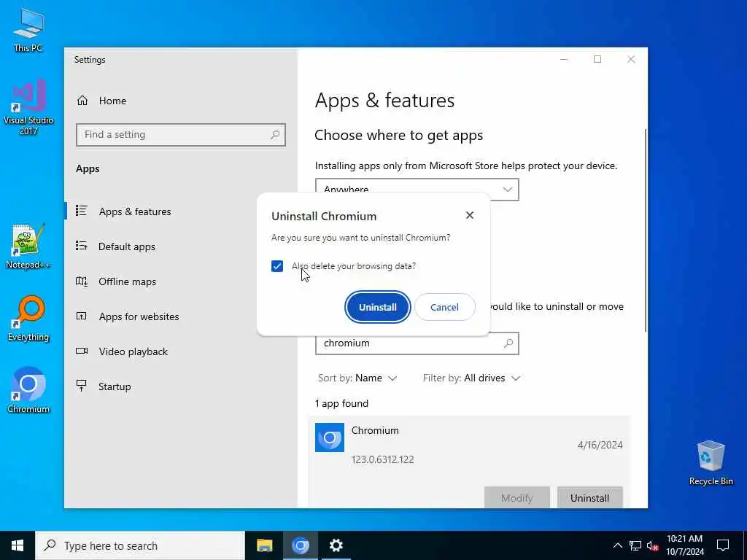The height and width of the screenshot is (560, 747).
Task: Open Apps for websites page
Action: [x=139, y=316]
